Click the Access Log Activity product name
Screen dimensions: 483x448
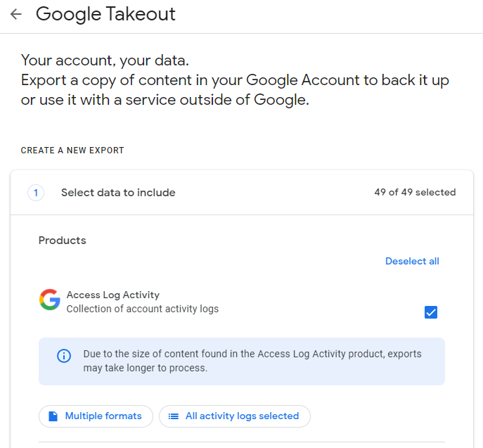point(112,295)
